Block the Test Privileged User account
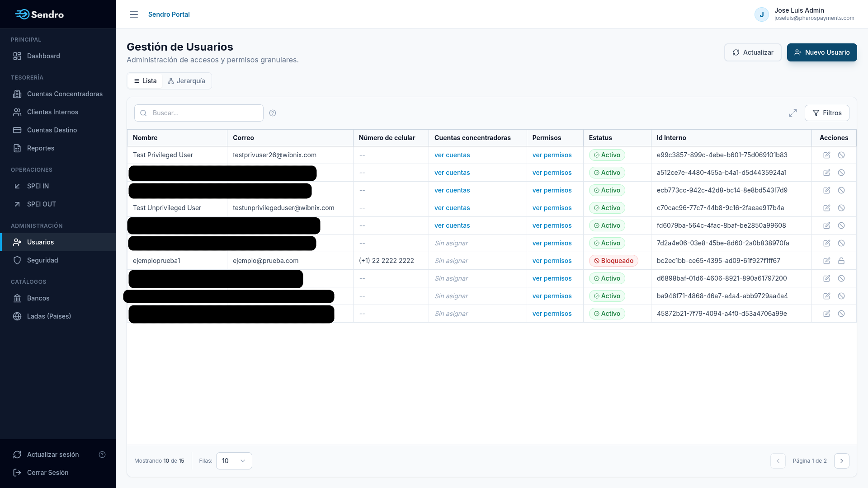The width and height of the screenshot is (868, 488). click(x=841, y=155)
